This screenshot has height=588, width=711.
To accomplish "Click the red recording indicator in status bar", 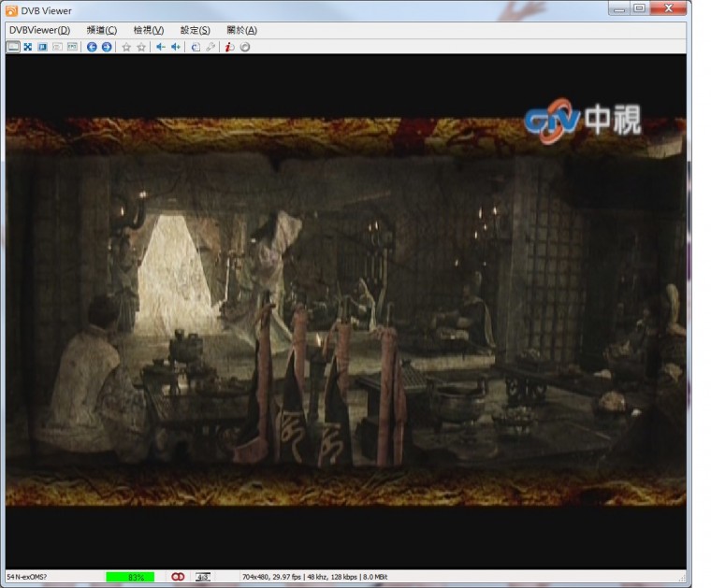I will (x=178, y=577).
